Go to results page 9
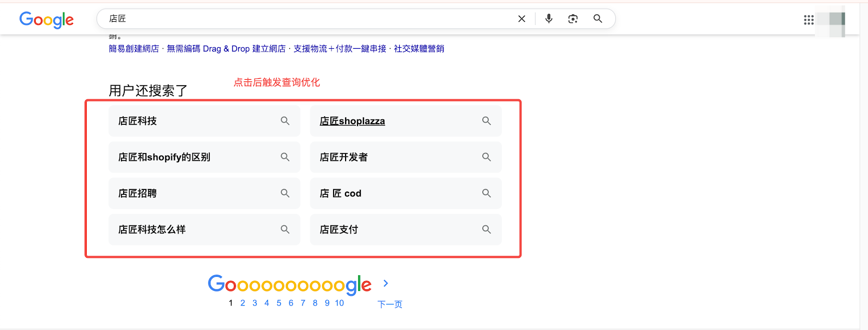Screen dimensions: 868x330 (327, 303)
